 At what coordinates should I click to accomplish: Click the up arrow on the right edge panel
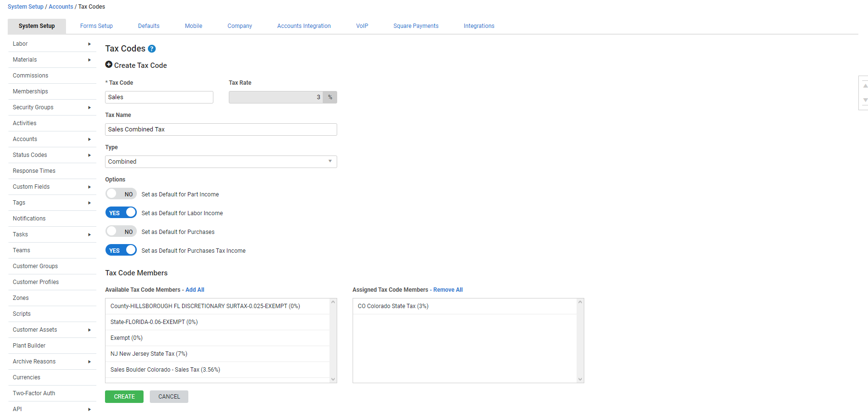coord(865,86)
